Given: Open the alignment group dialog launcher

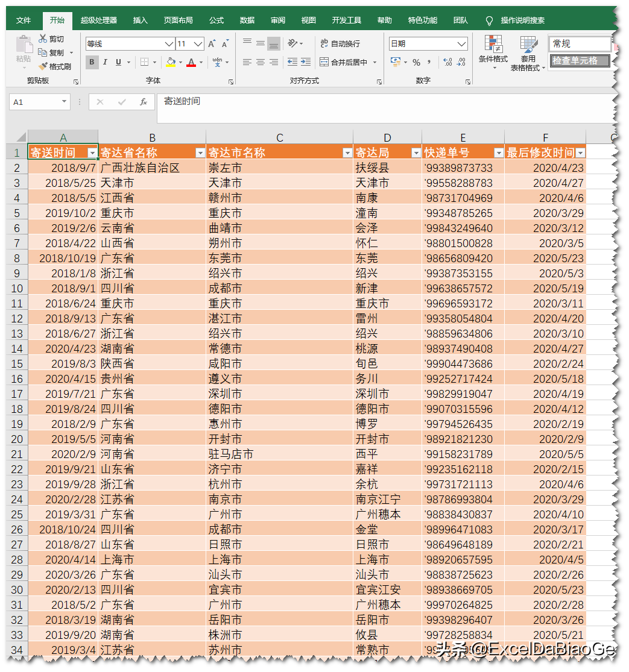Looking at the screenshot, I should point(379,81).
